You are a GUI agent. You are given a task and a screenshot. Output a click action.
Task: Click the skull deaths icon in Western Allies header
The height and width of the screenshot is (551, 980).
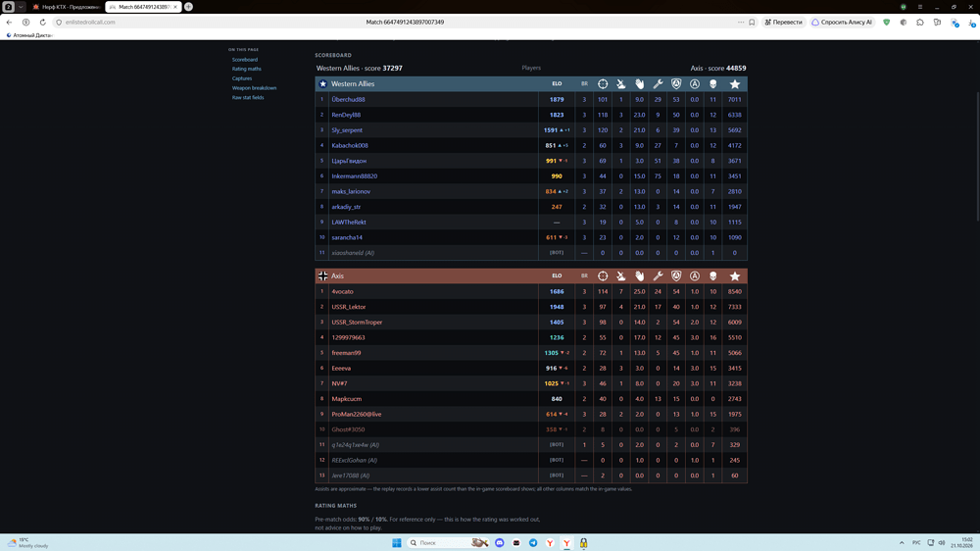[x=712, y=83]
